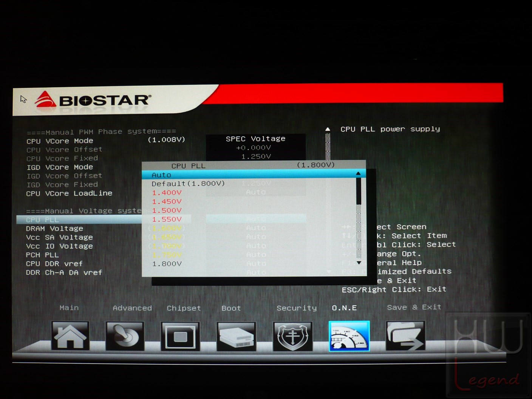Click the Security tab label
Image resolution: width=532 pixels, height=399 pixels.
[297, 308]
